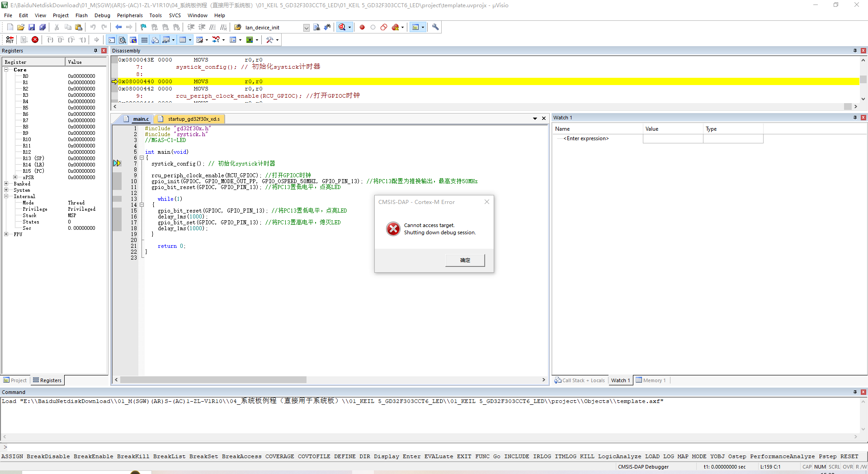Viewport: 868px width, 474px height.
Task: Collapse the Core register group
Action: pos(6,70)
